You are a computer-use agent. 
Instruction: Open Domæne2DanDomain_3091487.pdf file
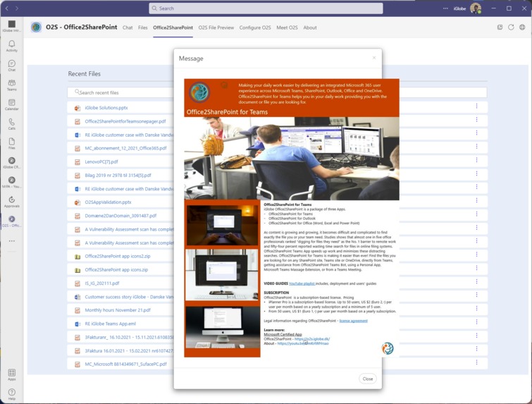pos(120,216)
